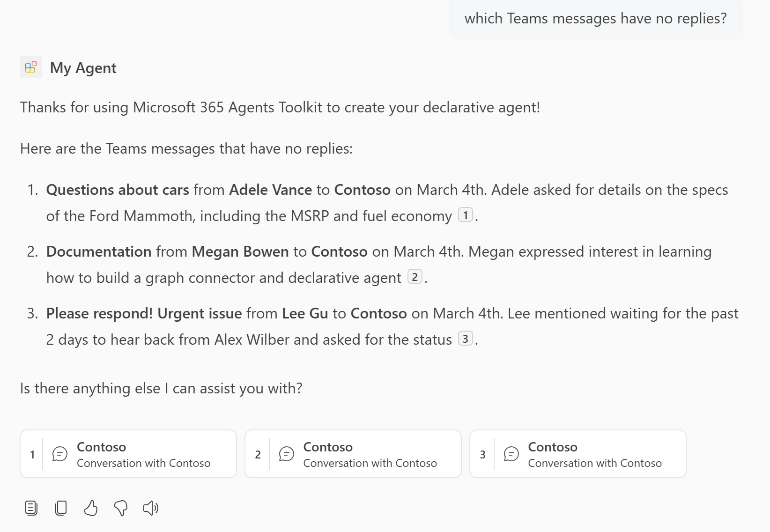Click the bold title Questions about cars
This screenshot has width=770, height=532.
coord(118,190)
